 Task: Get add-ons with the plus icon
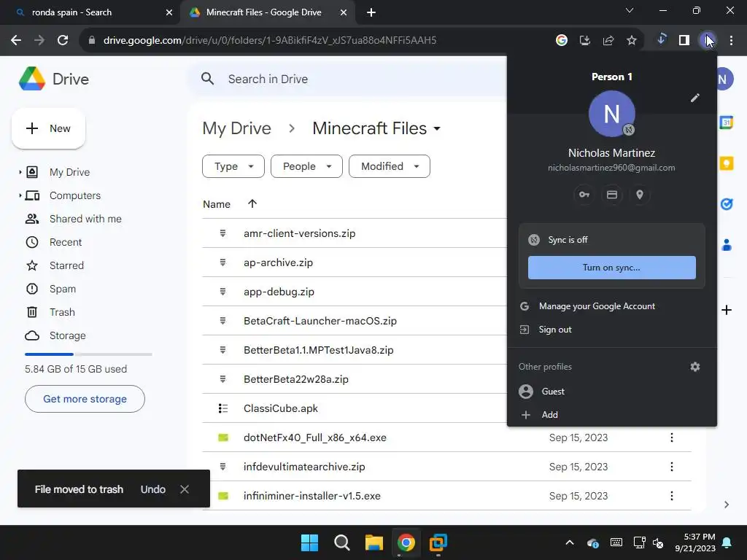727,310
